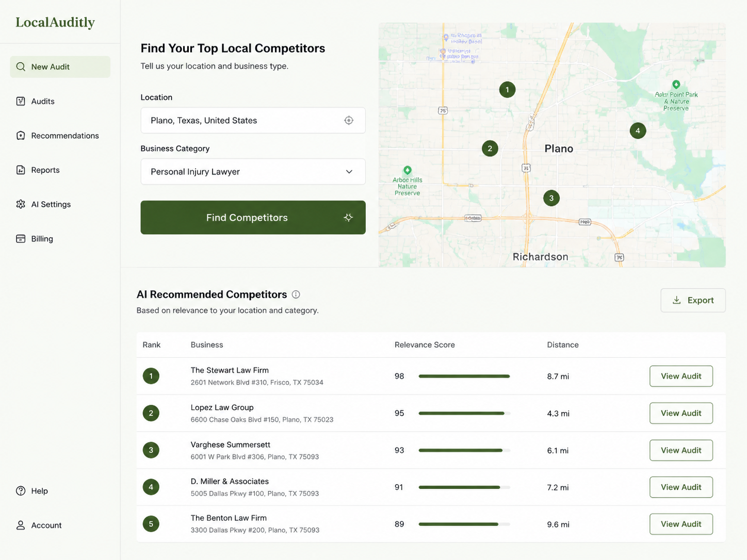The width and height of the screenshot is (747, 560).
Task: View Audit for Lopez Law Group
Action: coord(681,413)
